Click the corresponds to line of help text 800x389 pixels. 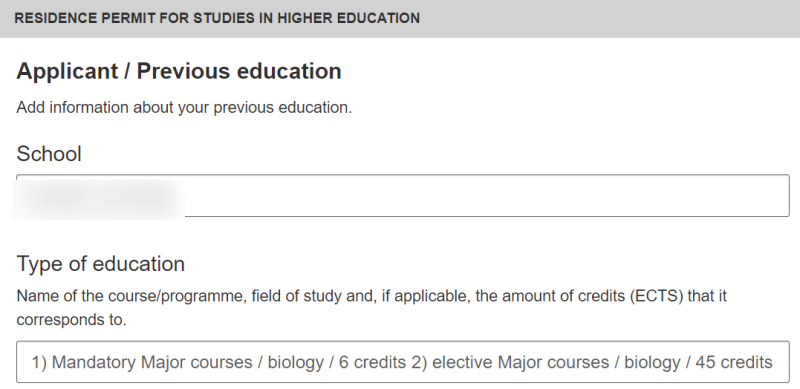point(71,320)
